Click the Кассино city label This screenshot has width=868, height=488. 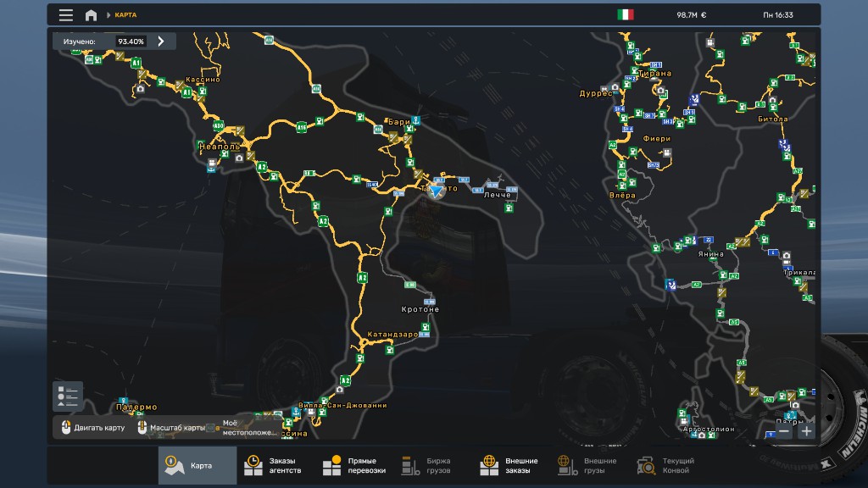pos(203,79)
